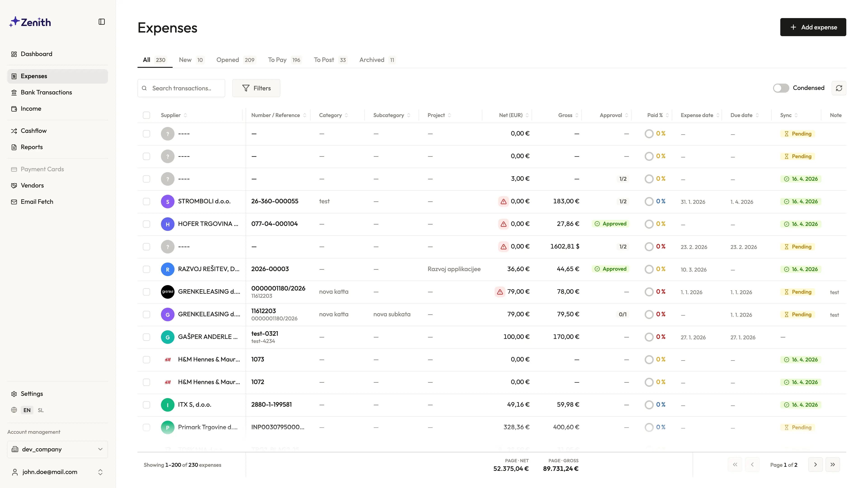Open john.doe@mail.com user menu

pos(58,472)
